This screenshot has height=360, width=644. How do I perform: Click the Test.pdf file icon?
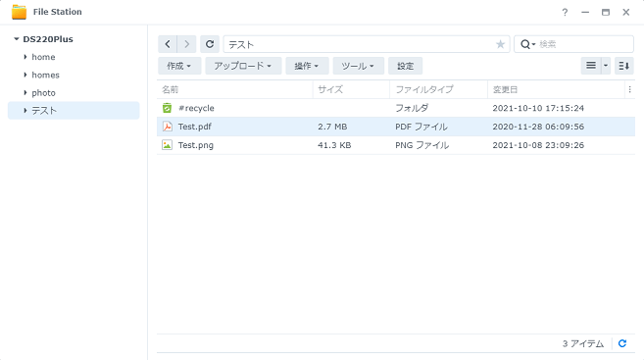pos(168,127)
